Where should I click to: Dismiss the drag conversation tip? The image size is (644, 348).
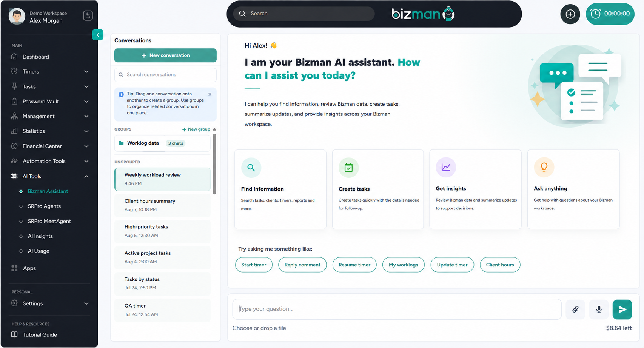(x=210, y=94)
